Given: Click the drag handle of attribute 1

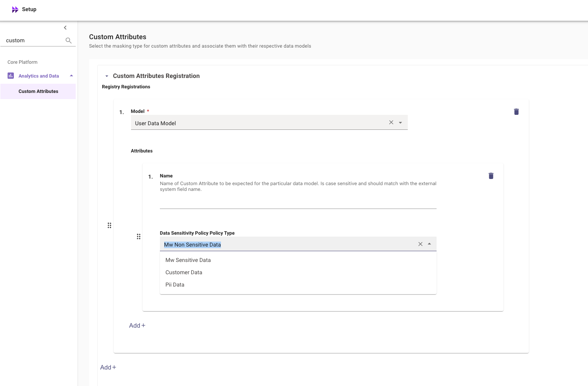Looking at the screenshot, I should tap(138, 237).
